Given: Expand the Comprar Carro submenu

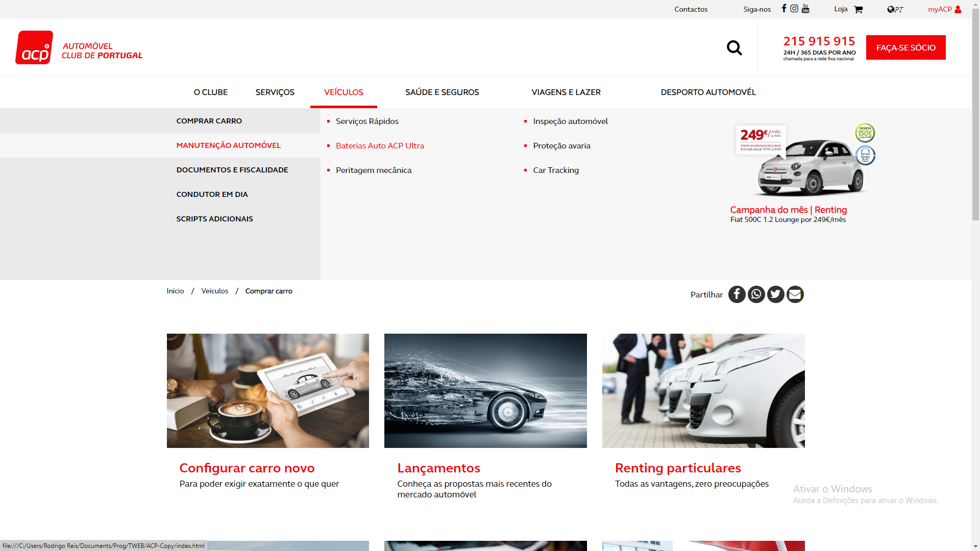Looking at the screenshot, I should [209, 121].
